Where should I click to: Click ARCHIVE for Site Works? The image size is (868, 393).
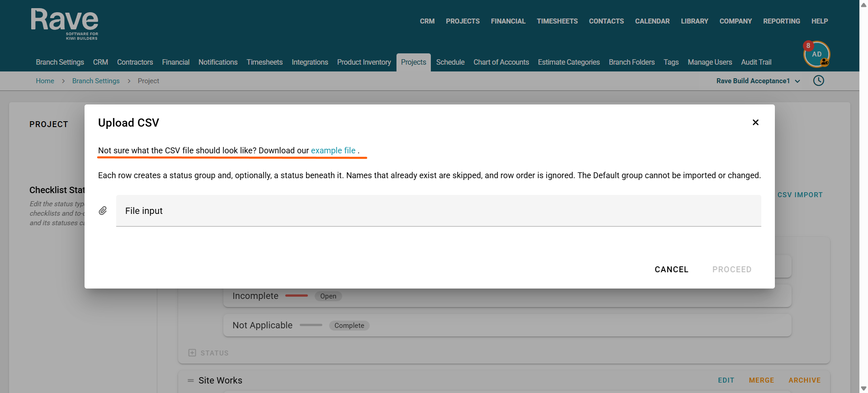[x=804, y=380]
